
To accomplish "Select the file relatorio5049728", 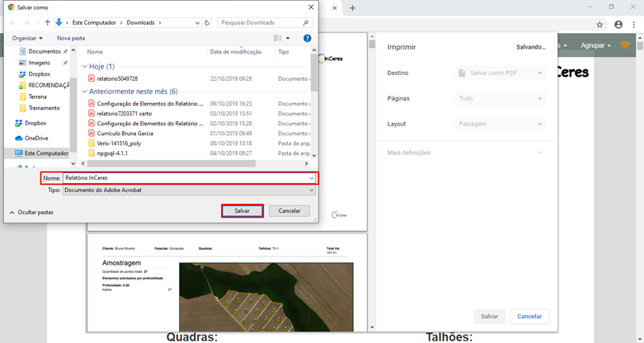I will [x=117, y=78].
